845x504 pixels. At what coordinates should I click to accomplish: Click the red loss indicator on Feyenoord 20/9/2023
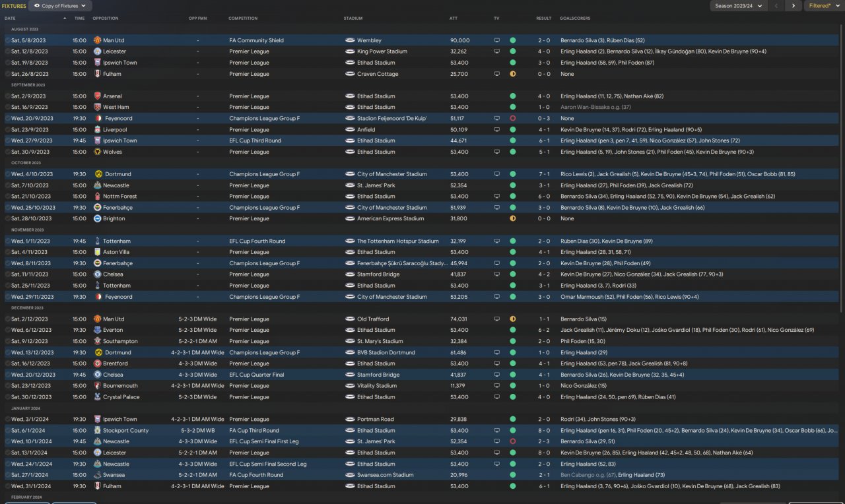(x=513, y=118)
